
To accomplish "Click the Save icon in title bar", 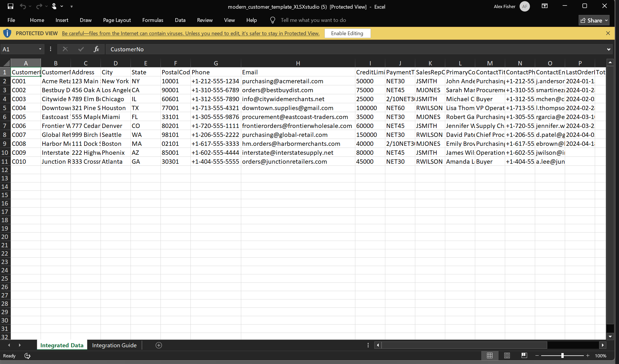I will pyautogui.click(x=10, y=6).
